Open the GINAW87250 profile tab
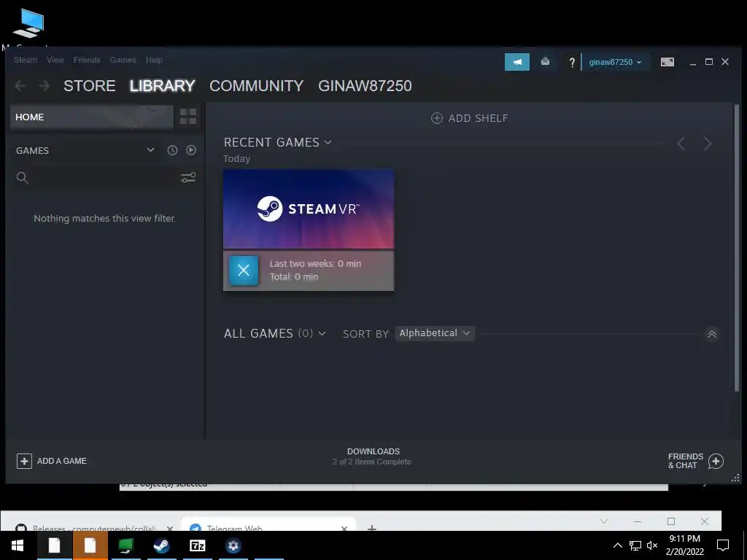The height and width of the screenshot is (560, 747). (x=365, y=86)
